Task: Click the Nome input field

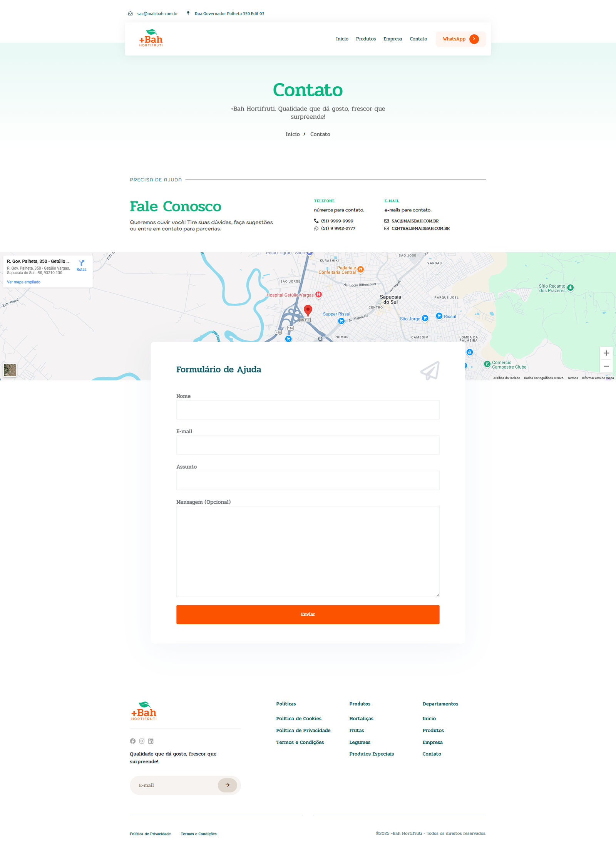Action: click(x=308, y=410)
